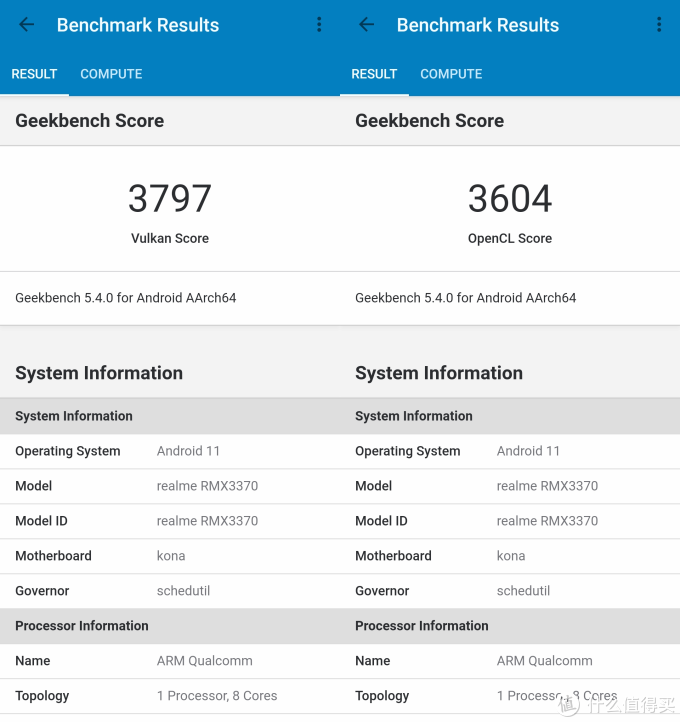Screen dimensions: 680x722
Task: Open the three-dot overflow menu on the Vulkan screen
Action: (319, 25)
